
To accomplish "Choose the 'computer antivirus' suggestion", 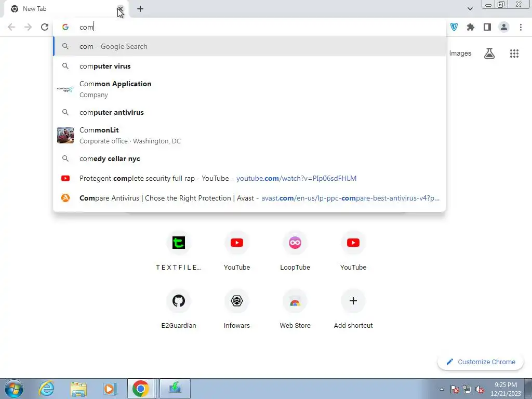I will (249, 112).
